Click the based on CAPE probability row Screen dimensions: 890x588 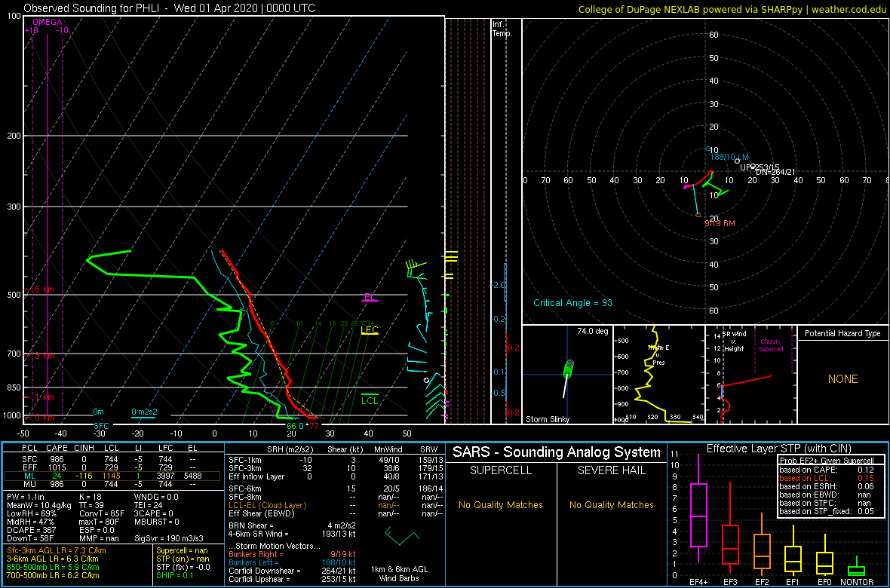[x=827, y=470]
